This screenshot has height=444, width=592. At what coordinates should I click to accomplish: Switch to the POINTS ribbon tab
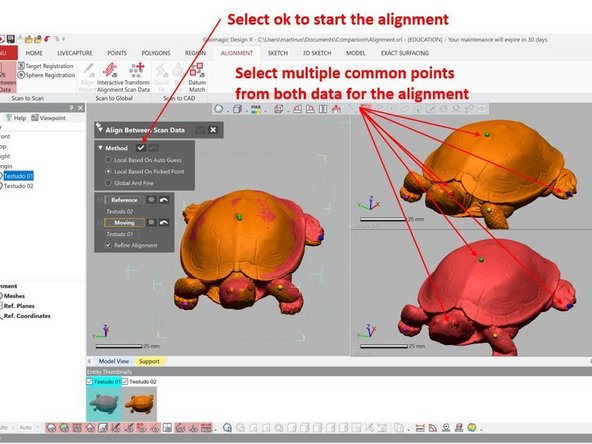click(x=117, y=53)
